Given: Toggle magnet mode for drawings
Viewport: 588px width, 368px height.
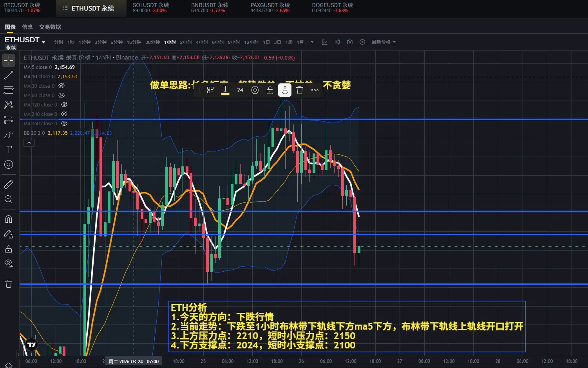Looking at the screenshot, I should (x=9, y=219).
